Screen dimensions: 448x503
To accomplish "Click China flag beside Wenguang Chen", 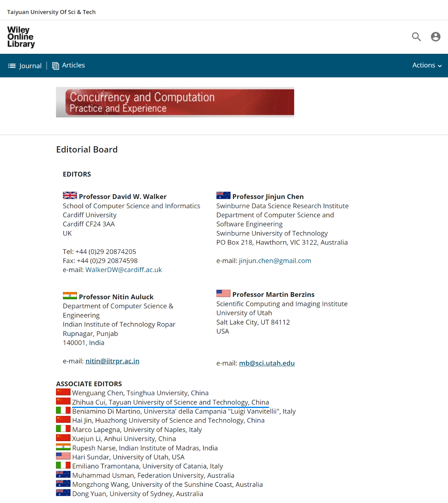I will (x=63, y=392).
